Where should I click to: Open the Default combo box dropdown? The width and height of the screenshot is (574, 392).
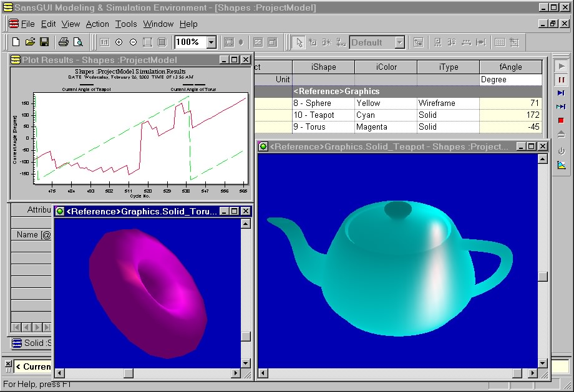click(x=399, y=42)
